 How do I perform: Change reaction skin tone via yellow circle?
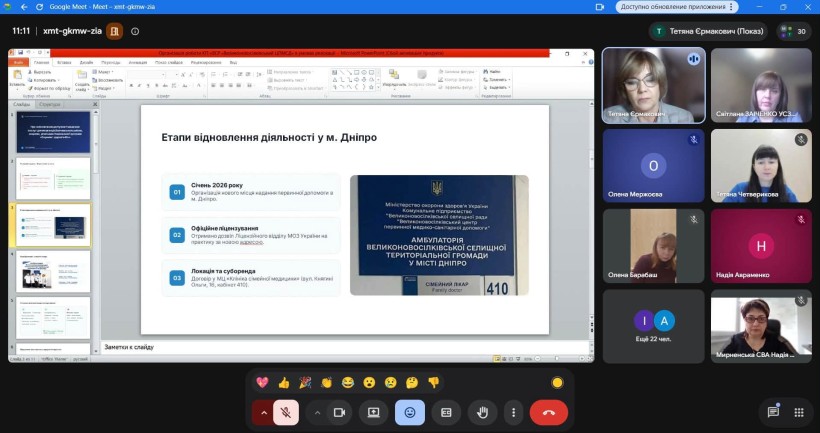[557, 383]
